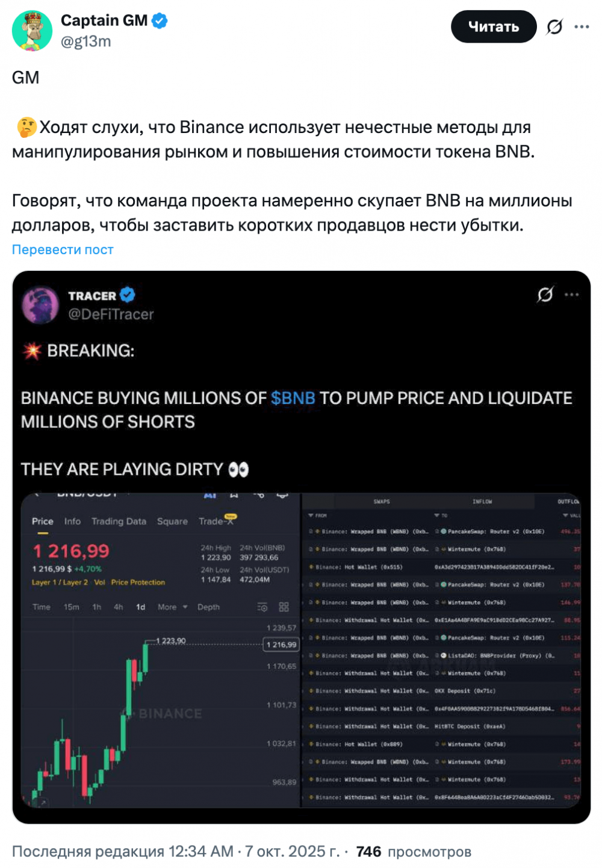Click the Перевести пост link
The width and height of the screenshot is (602, 868).
pyautogui.click(x=63, y=250)
